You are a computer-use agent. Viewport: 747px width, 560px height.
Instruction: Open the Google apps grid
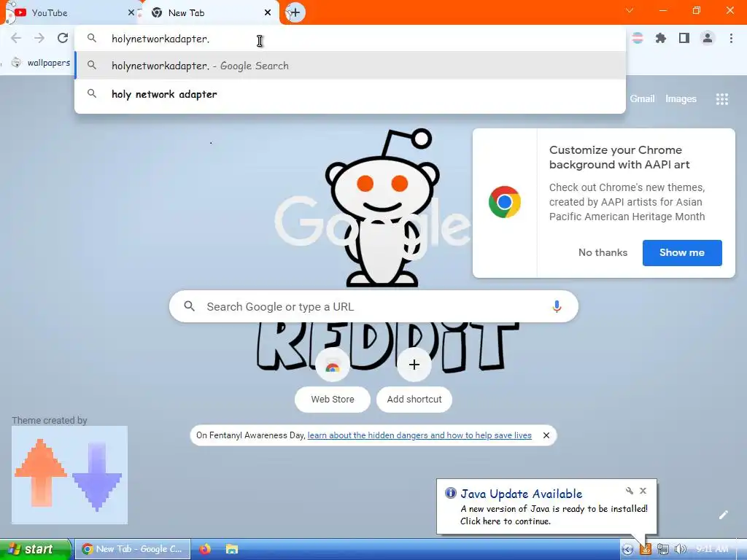721,99
